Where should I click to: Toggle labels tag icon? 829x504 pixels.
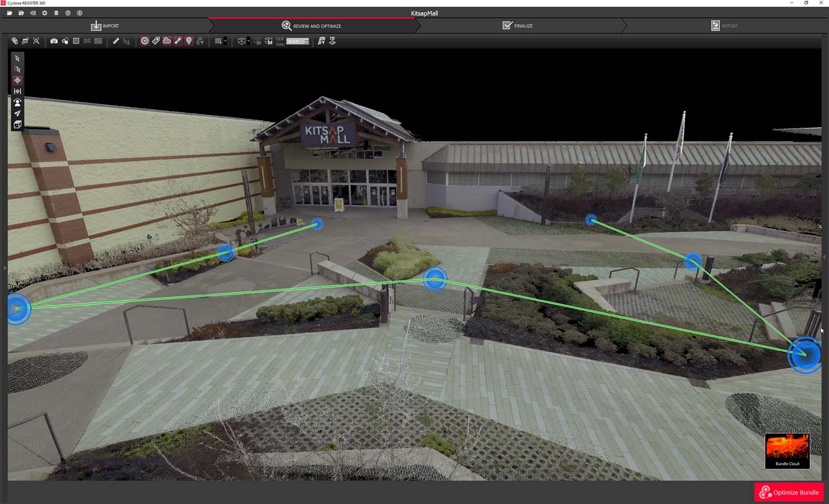tap(156, 41)
